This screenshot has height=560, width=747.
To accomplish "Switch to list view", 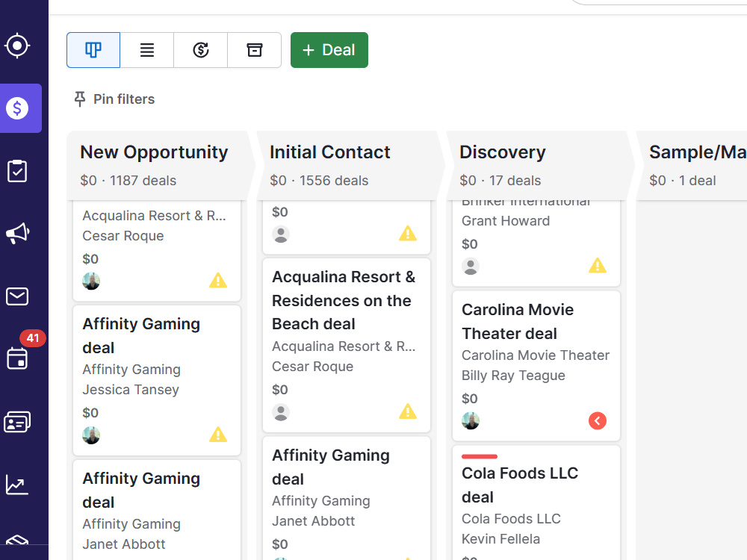I will tap(146, 50).
